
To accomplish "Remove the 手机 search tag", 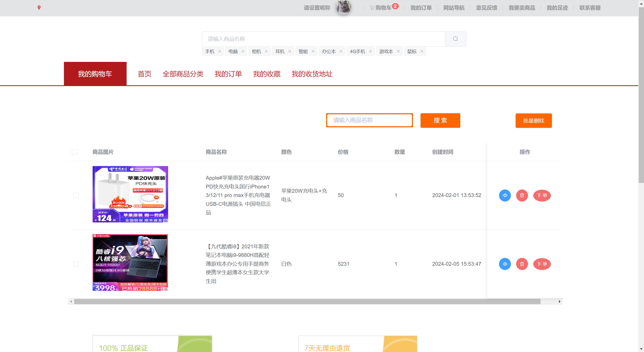I will pyautogui.click(x=220, y=51).
